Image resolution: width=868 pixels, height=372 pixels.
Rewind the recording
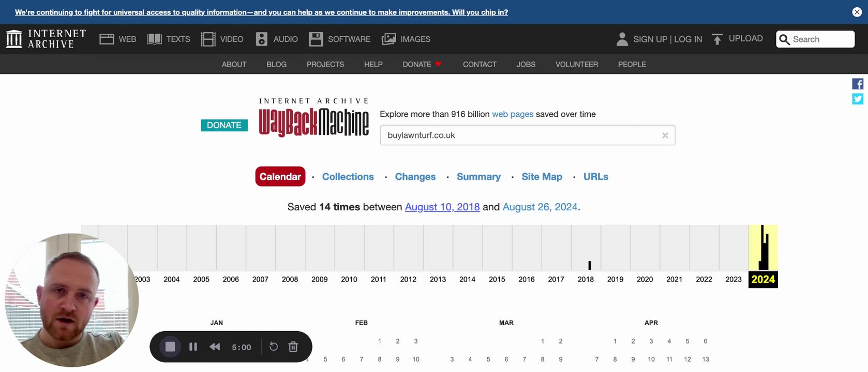[215, 347]
